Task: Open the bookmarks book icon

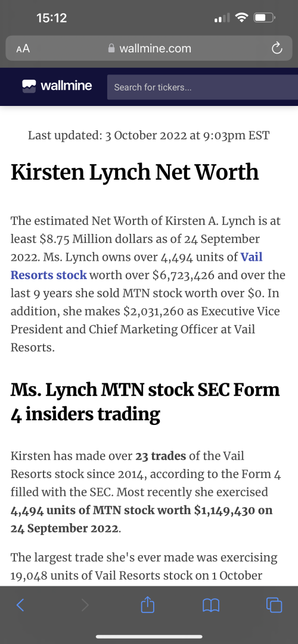Action: tap(211, 605)
